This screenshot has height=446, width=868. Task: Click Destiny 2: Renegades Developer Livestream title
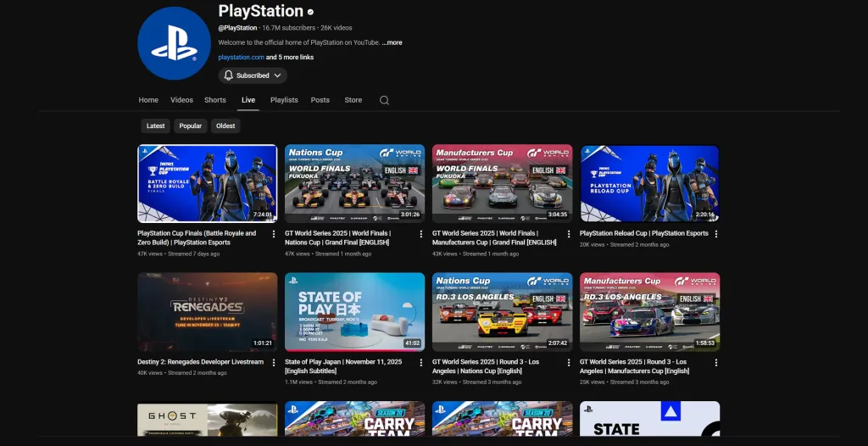pyautogui.click(x=200, y=362)
